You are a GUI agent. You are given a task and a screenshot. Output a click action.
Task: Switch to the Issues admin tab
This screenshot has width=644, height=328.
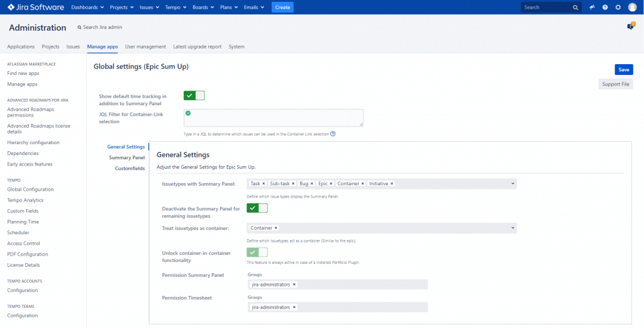[x=73, y=47]
